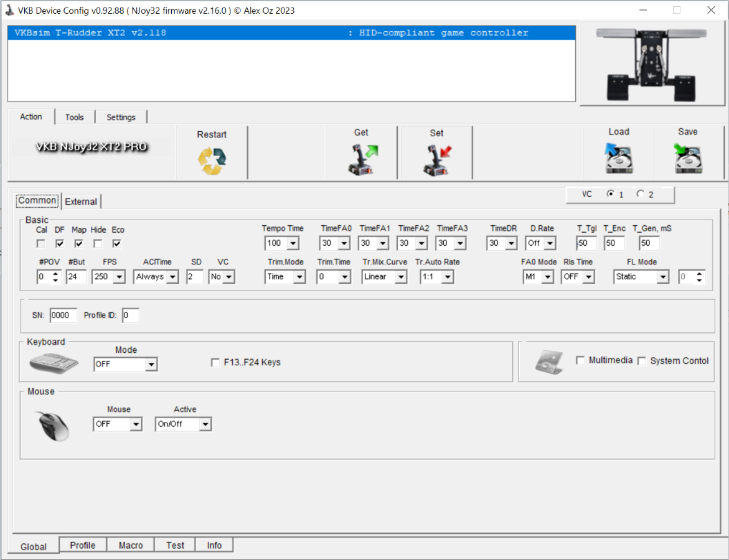Switch to the Macro bottom tab
Image resolution: width=729 pixels, height=560 pixels.
(x=131, y=544)
